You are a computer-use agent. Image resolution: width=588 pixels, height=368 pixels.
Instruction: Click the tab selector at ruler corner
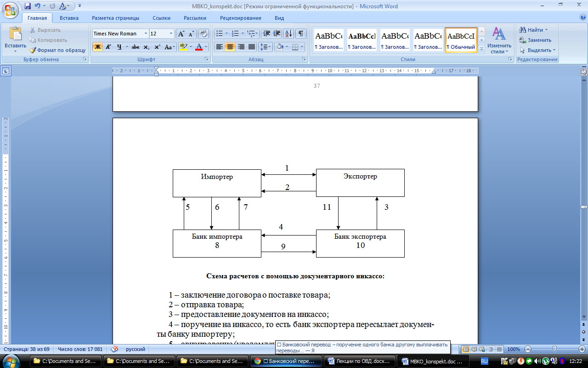point(6,71)
